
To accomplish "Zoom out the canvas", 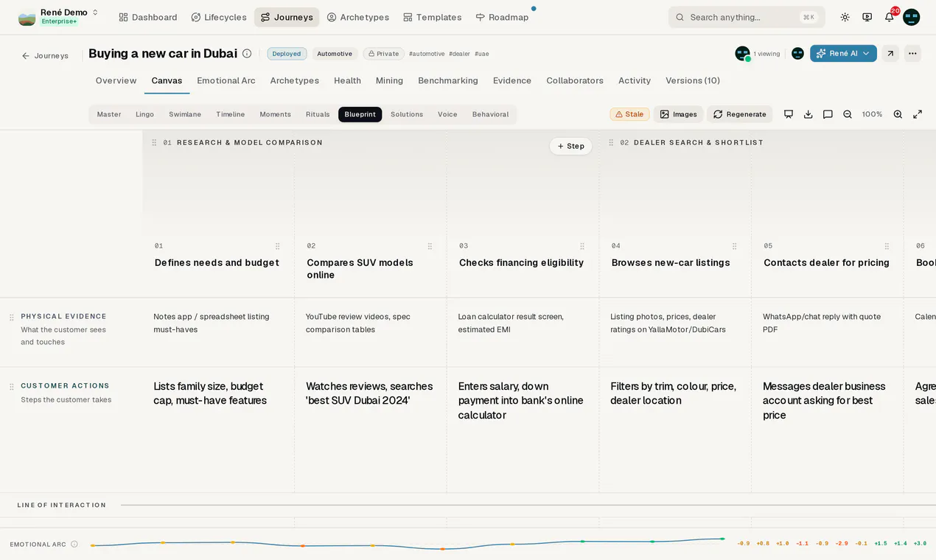I will click(848, 114).
